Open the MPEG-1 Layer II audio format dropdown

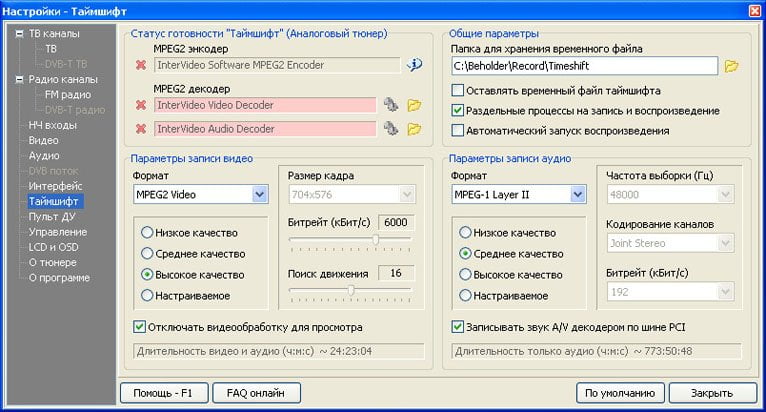578,194
